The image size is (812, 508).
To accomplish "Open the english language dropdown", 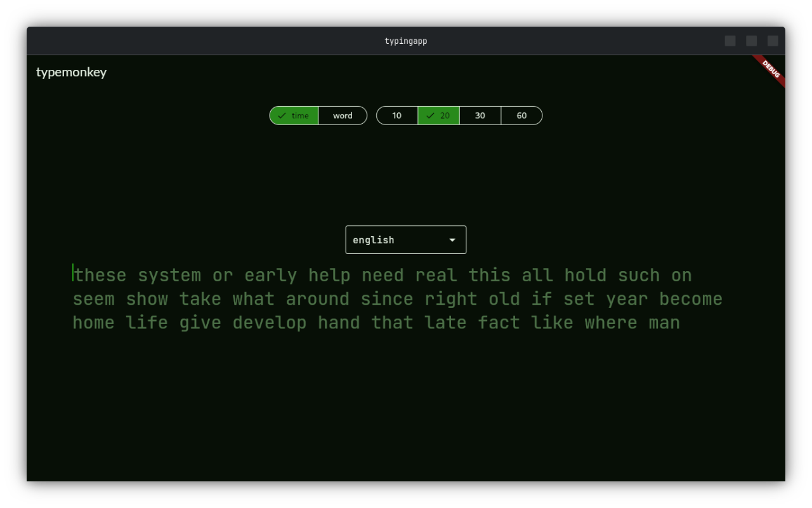I will [405, 240].
